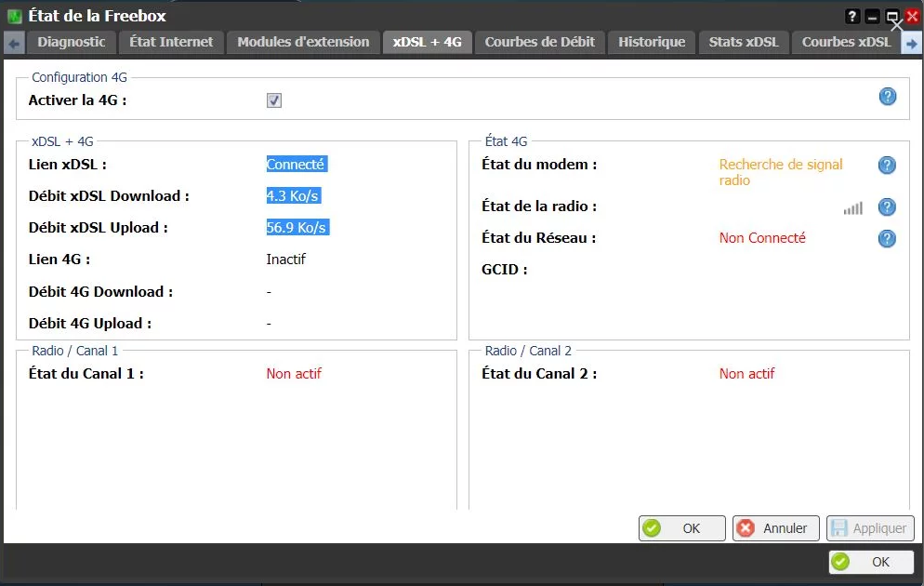Open the Courbes de Débit tab

pos(540,42)
